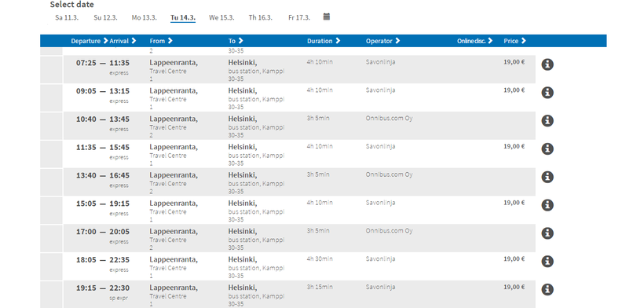This screenshot has height=308, width=644.
Task: Show info for the 09:05 departure
Action: coord(547,93)
